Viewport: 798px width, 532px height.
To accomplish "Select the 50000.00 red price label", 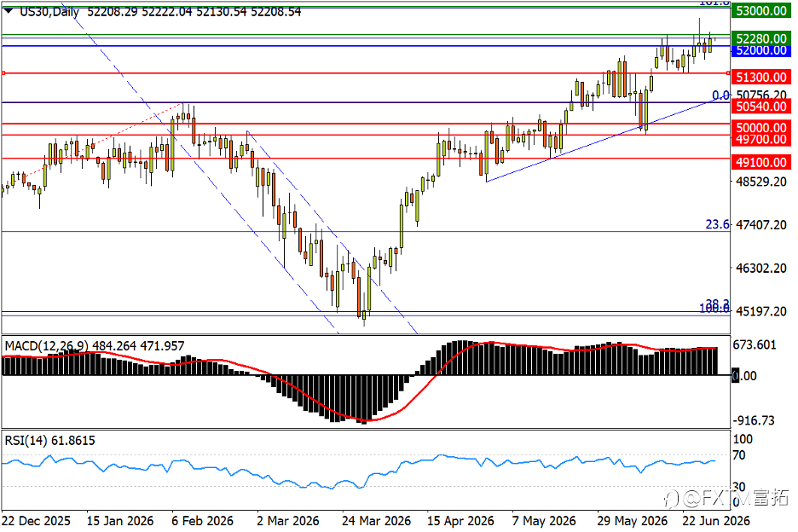I will click(760, 128).
